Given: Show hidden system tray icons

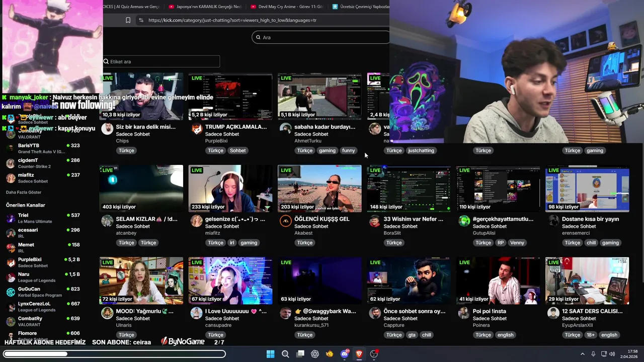Looking at the screenshot, I should click(x=583, y=354).
